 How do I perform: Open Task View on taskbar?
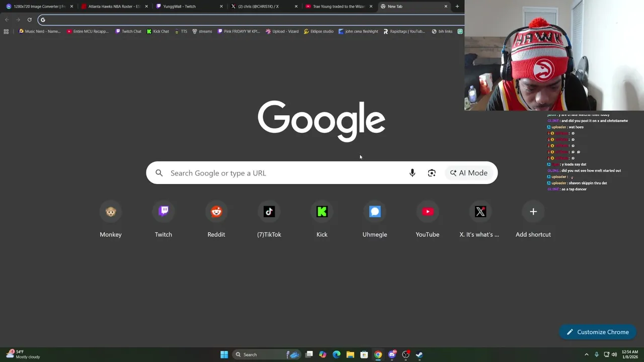(309, 354)
